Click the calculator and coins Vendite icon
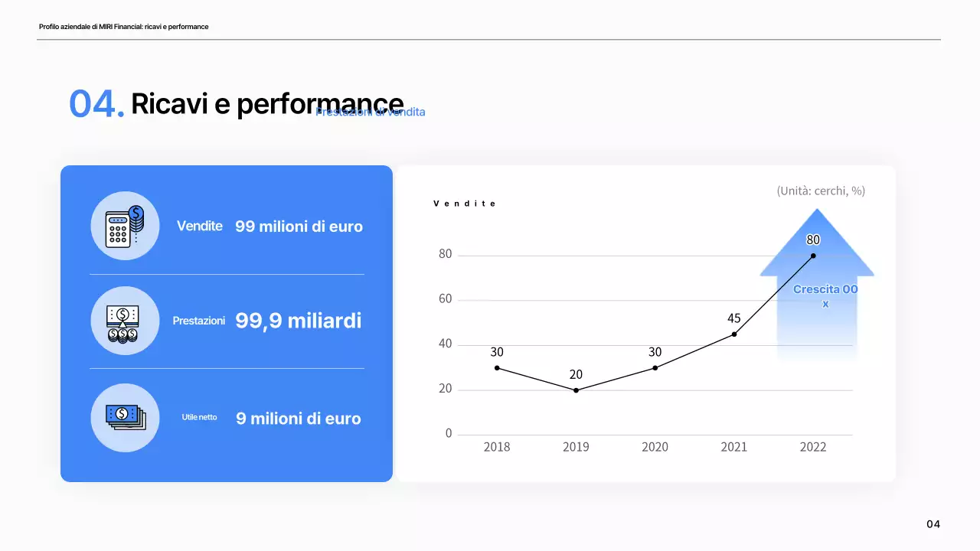This screenshot has height=551, width=980. (x=125, y=226)
